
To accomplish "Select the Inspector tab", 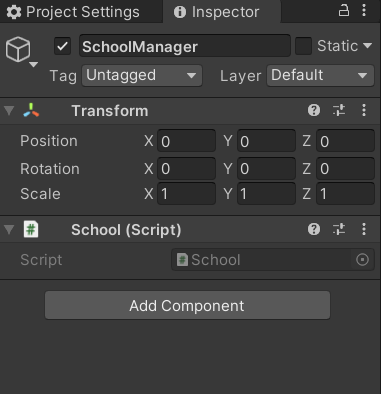I will tap(216, 12).
